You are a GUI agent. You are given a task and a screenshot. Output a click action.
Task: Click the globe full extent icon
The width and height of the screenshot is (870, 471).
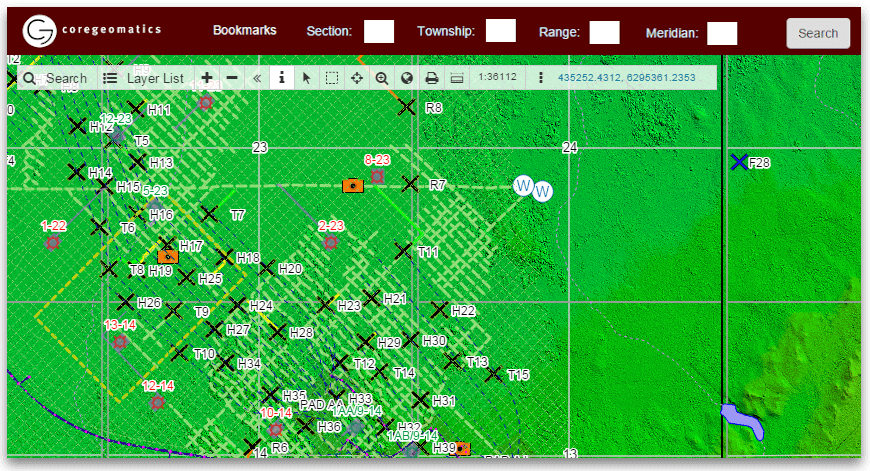pos(407,78)
